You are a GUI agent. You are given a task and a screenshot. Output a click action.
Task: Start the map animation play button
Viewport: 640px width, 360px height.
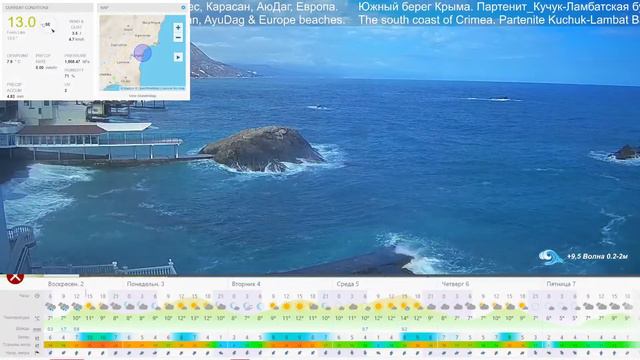click(178, 57)
